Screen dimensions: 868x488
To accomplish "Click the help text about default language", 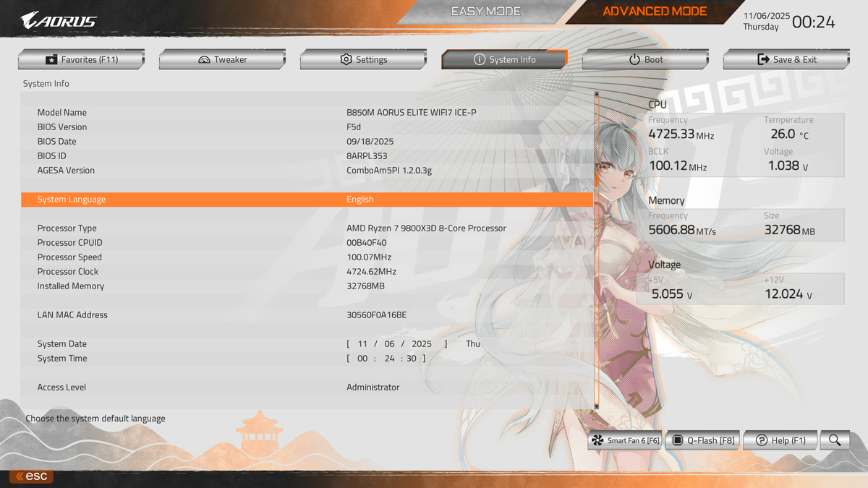I will (x=95, y=419).
